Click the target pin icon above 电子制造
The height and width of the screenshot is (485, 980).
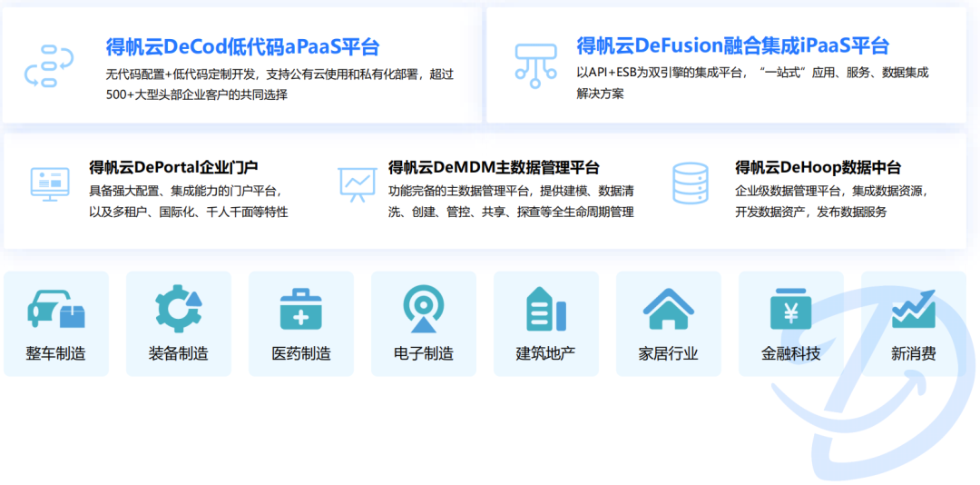pos(423,309)
